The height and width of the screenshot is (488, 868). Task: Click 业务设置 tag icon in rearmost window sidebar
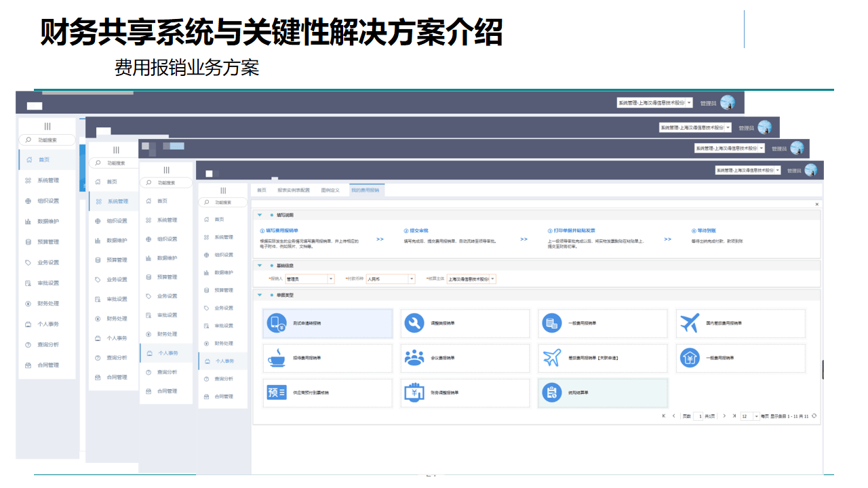click(28, 262)
